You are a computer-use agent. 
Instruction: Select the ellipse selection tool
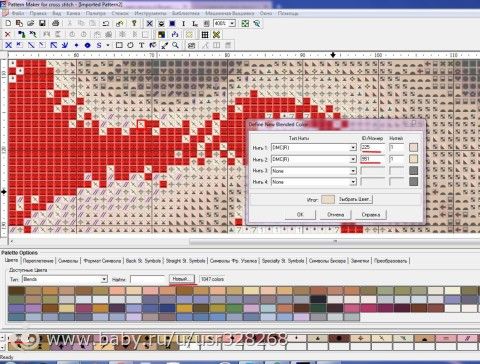pos(130,45)
